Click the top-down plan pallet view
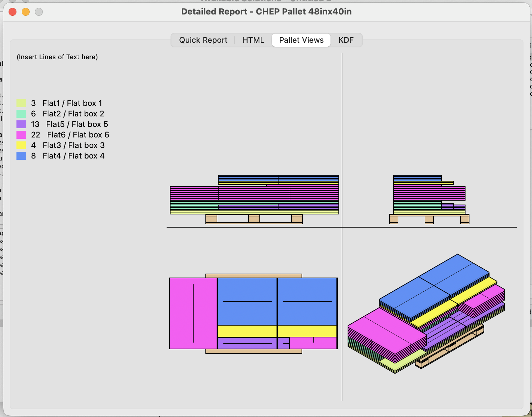Screen dimensions: 532x417 click(253, 314)
